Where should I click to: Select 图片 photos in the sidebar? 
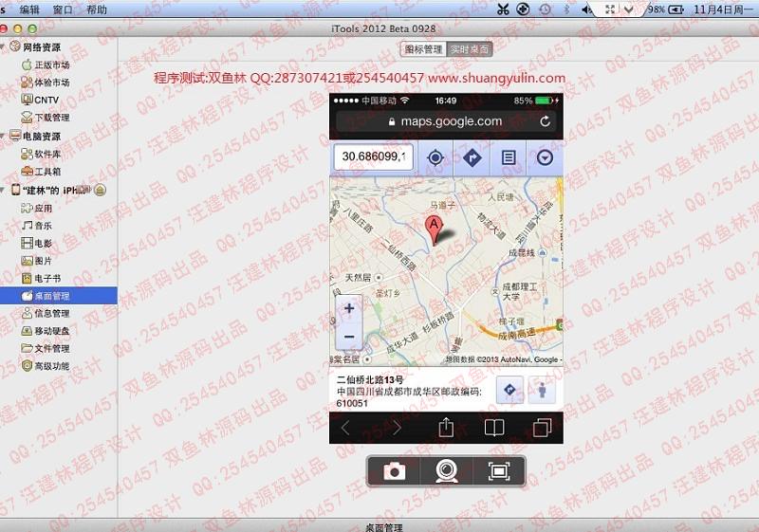pyautogui.click(x=37, y=261)
